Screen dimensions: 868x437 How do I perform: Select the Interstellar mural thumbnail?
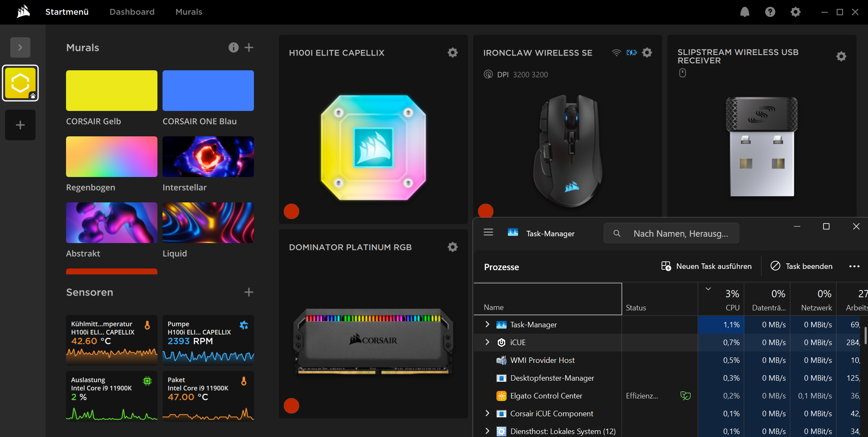pyautogui.click(x=208, y=157)
